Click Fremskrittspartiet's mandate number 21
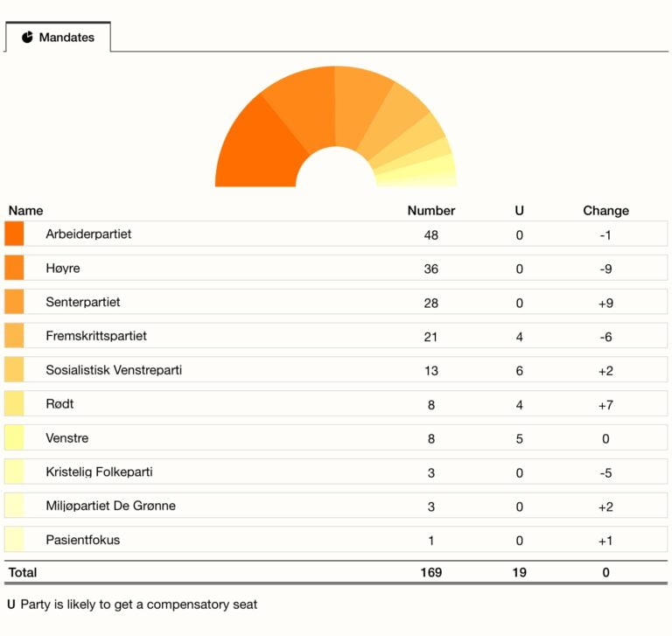 click(431, 337)
